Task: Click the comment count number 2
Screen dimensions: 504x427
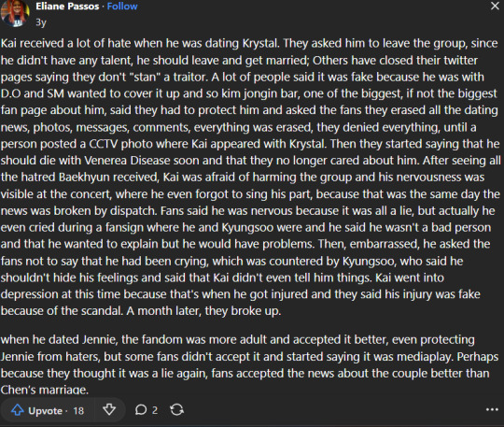Action: [155, 410]
